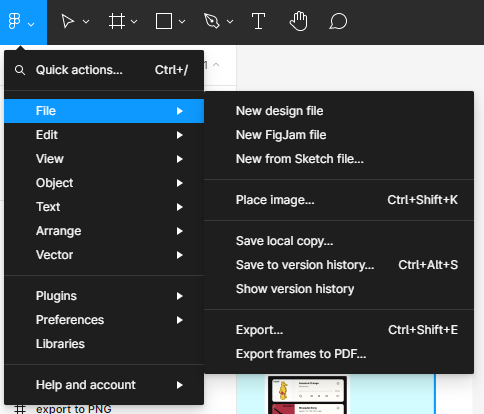Choose Save to version history

(x=339, y=265)
